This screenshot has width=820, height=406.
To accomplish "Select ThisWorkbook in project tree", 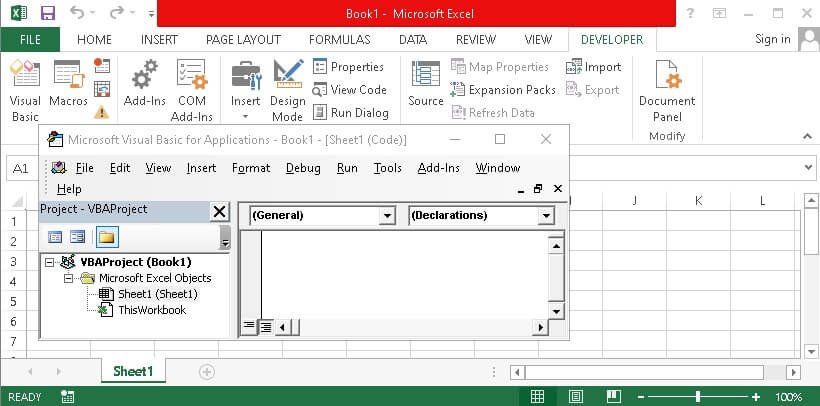I will point(152,310).
